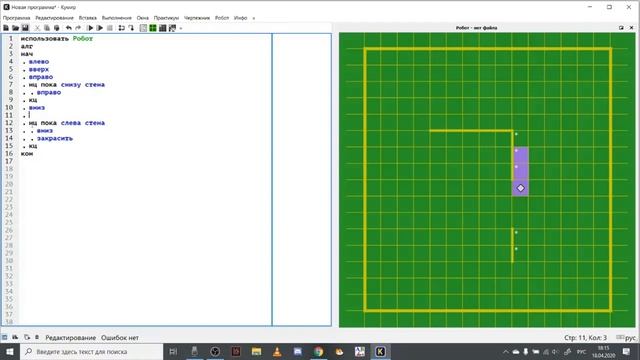
Task: Open the Вставка menu
Action: pyautogui.click(x=87, y=18)
